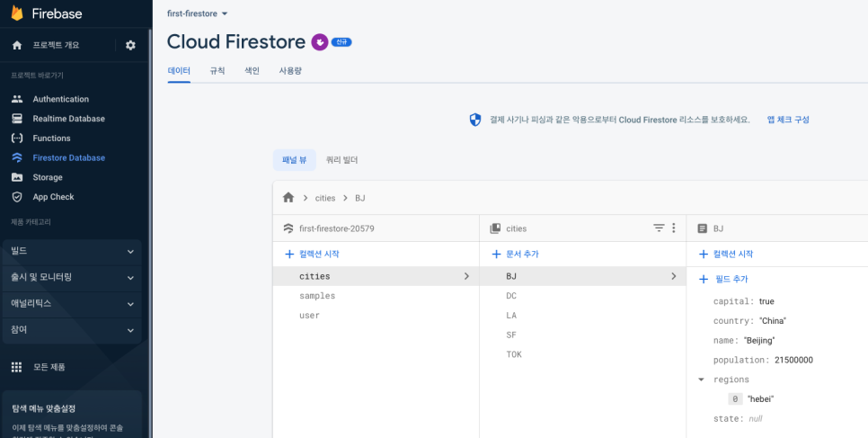Select the 패널 뷰 view
The height and width of the screenshot is (438, 868).
(x=295, y=160)
